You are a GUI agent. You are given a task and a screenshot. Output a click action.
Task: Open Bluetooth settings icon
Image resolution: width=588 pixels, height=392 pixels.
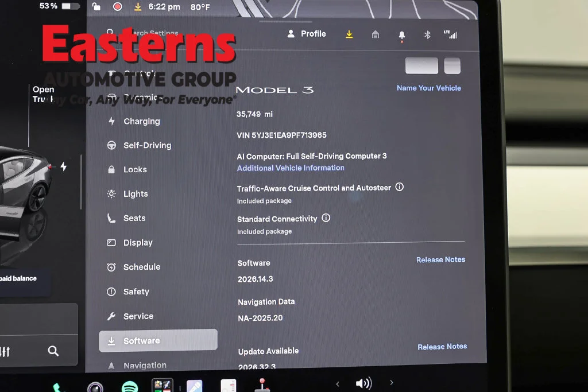pos(427,35)
